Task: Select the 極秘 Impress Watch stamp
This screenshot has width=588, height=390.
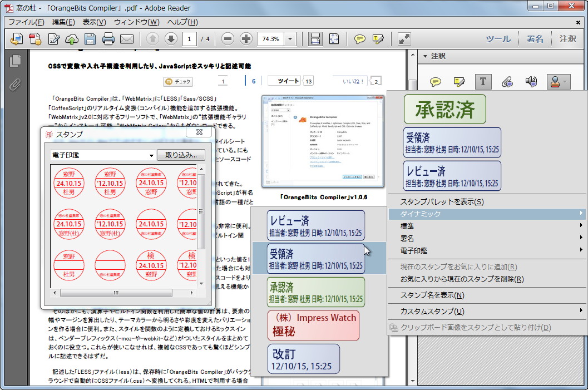Action: click(314, 325)
